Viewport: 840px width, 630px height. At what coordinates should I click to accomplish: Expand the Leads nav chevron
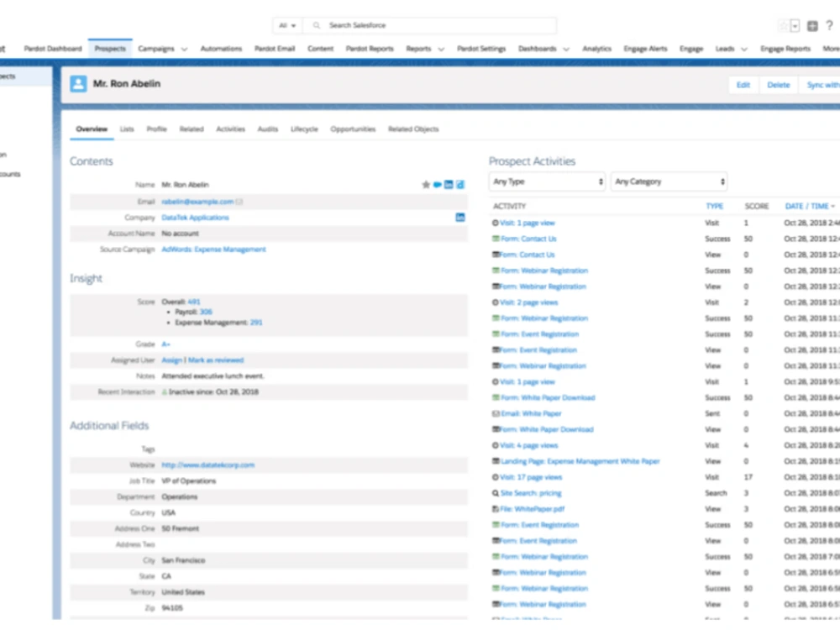(x=744, y=49)
